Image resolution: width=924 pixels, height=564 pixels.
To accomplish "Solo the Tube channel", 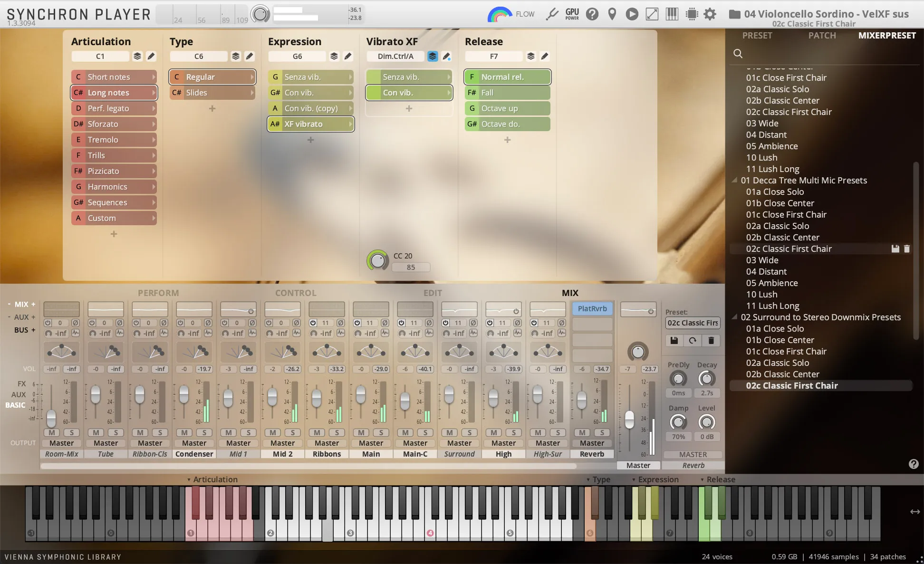I will pos(116,432).
